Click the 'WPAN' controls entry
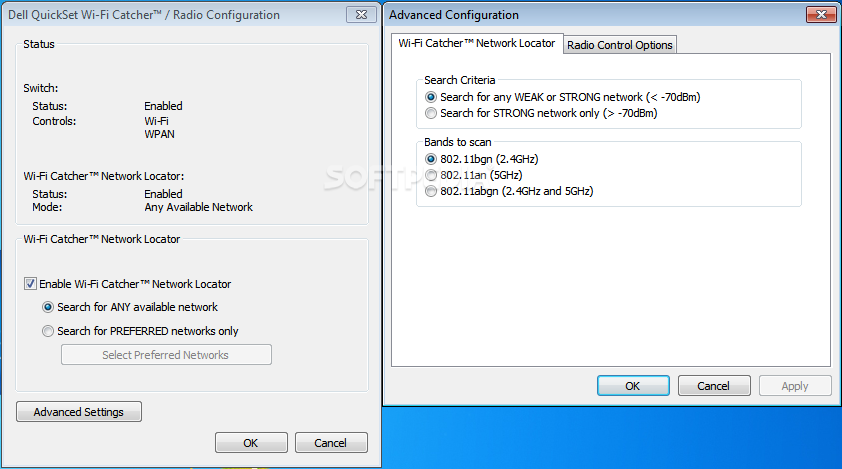The height and width of the screenshot is (469, 842). click(x=159, y=134)
